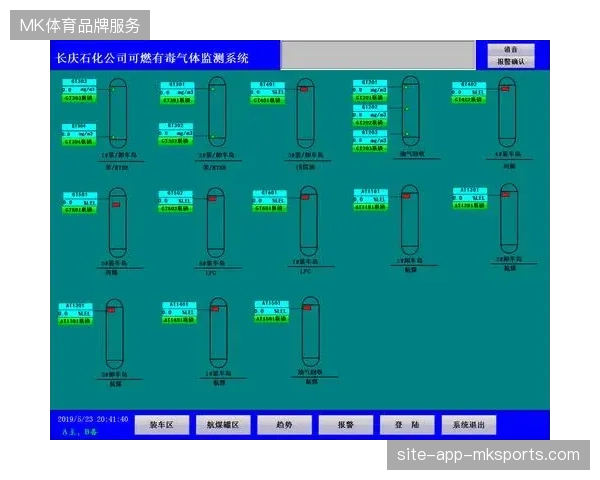Click the 0.0 mg/m3 reading under GT202
Screen dimensions: 600x480
(x=370, y=115)
